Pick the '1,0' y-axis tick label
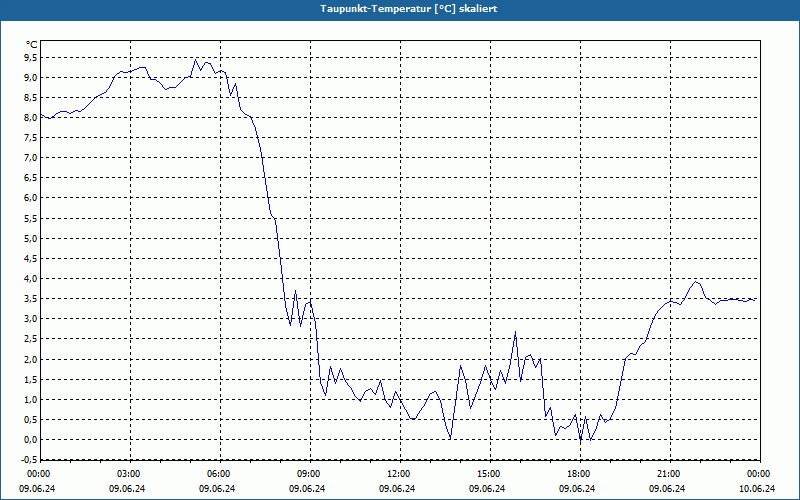 tap(31, 399)
